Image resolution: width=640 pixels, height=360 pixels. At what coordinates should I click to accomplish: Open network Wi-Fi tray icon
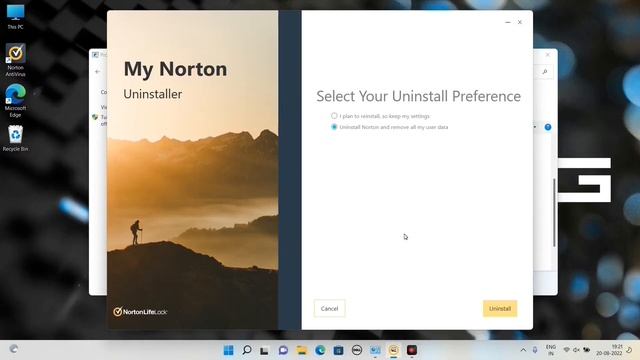click(x=567, y=350)
